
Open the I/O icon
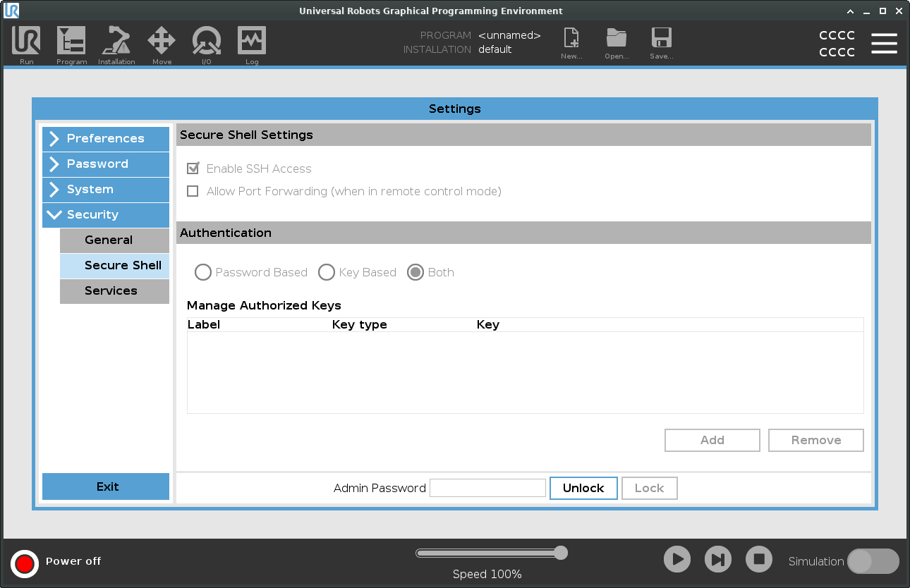pos(207,42)
